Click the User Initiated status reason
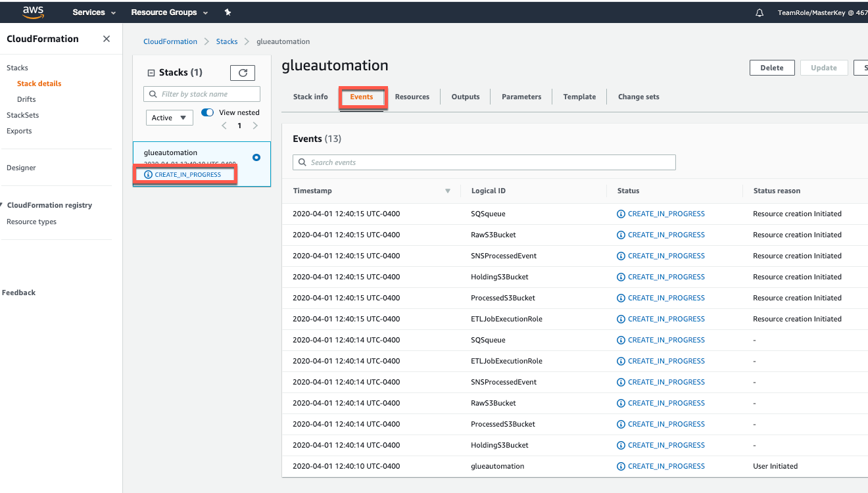 pos(775,466)
